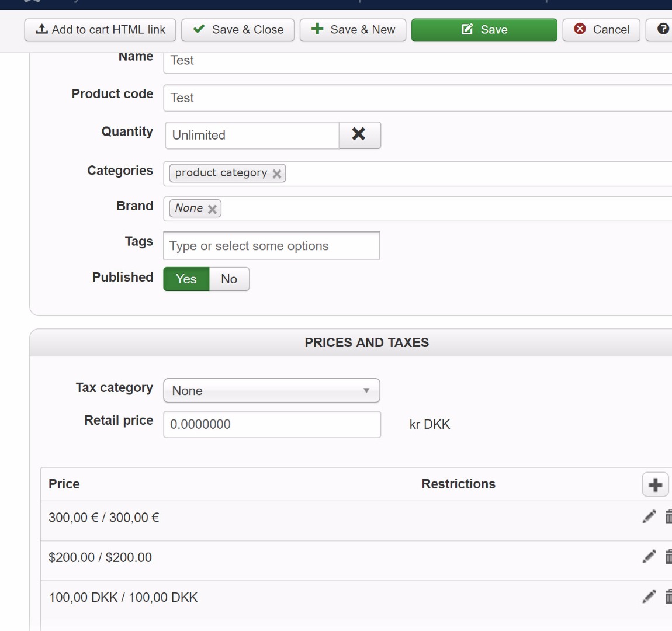
Task: Edit the 100,00 DKK price row
Action: point(649,597)
